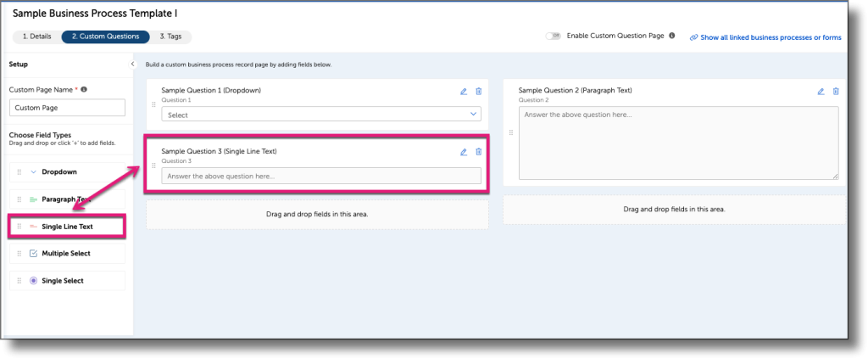Add a Single Line Text field type
Image resolution: width=868 pixels, height=359 pixels.
68,227
